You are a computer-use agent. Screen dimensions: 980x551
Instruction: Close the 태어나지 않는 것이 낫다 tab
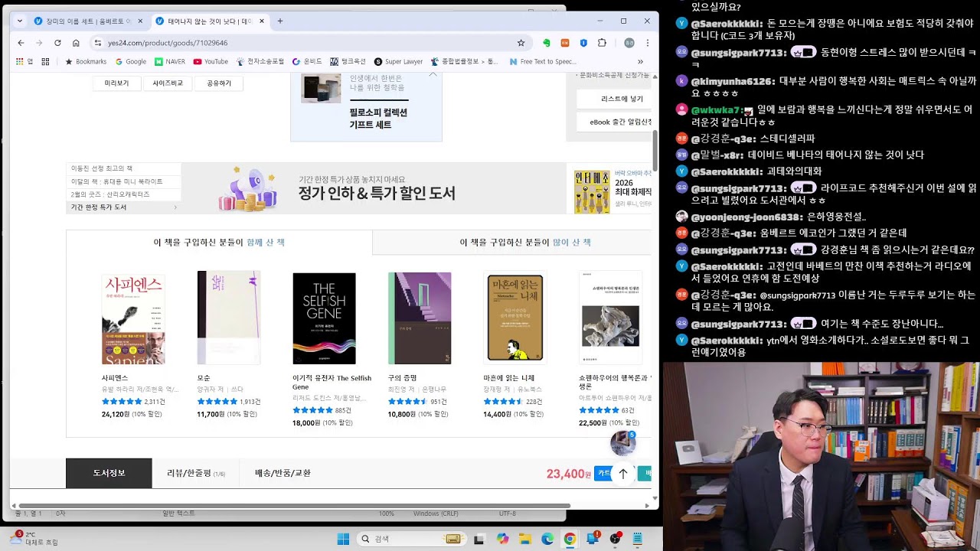(263, 21)
